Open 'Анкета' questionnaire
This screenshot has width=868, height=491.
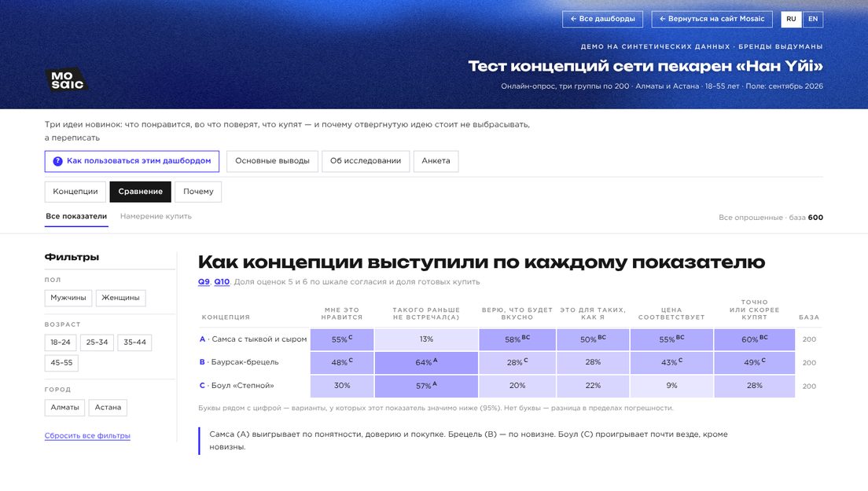[x=436, y=162]
